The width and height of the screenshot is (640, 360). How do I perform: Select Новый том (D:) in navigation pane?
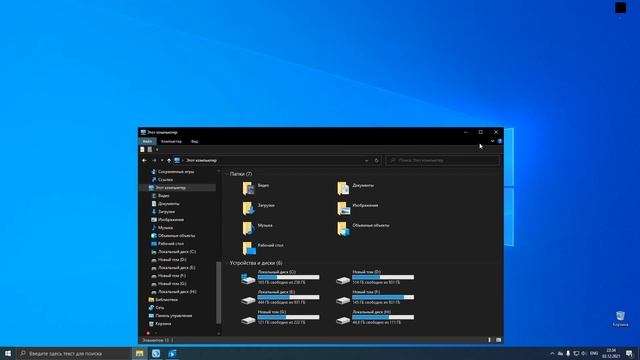pos(169,260)
